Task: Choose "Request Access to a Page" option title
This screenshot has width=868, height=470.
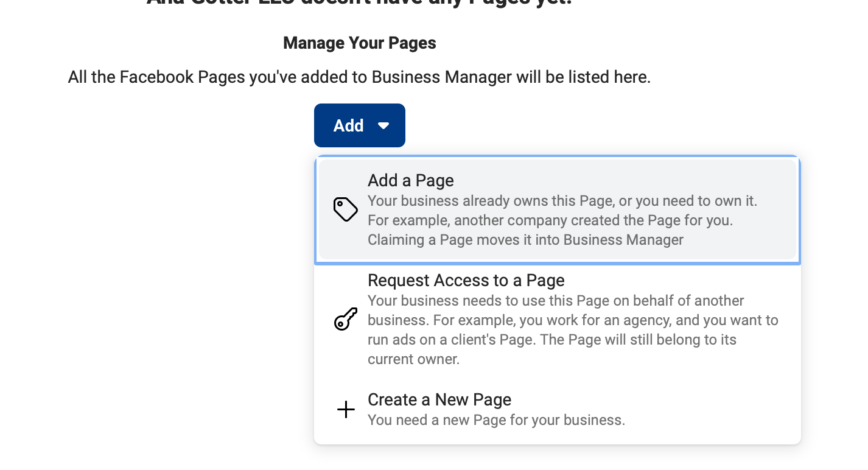Action: tap(466, 281)
